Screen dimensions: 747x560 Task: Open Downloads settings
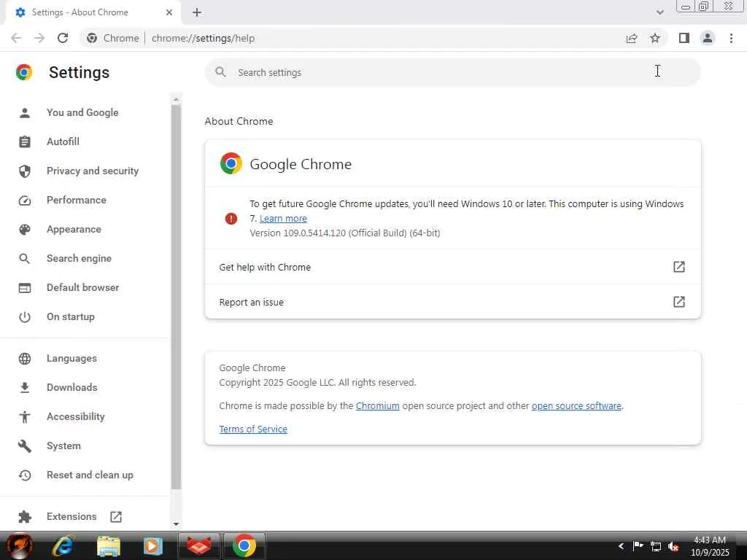click(x=72, y=388)
